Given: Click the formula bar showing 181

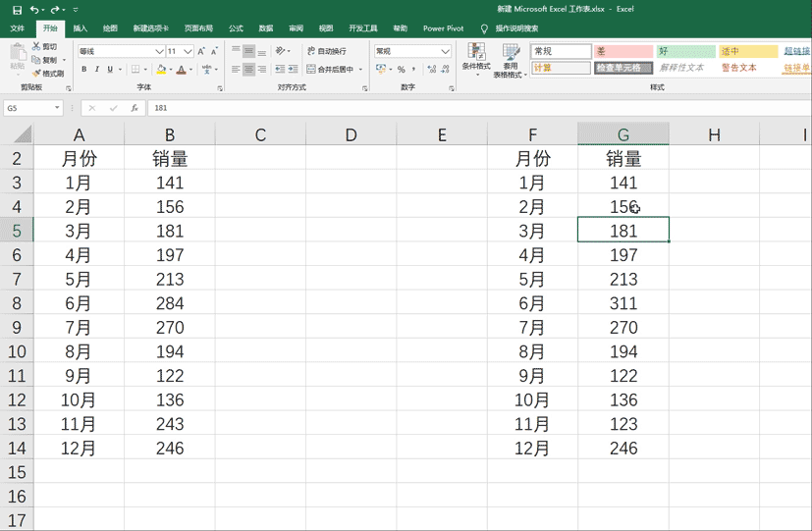Looking at the screenshot, I should click(x=479, y=108).
